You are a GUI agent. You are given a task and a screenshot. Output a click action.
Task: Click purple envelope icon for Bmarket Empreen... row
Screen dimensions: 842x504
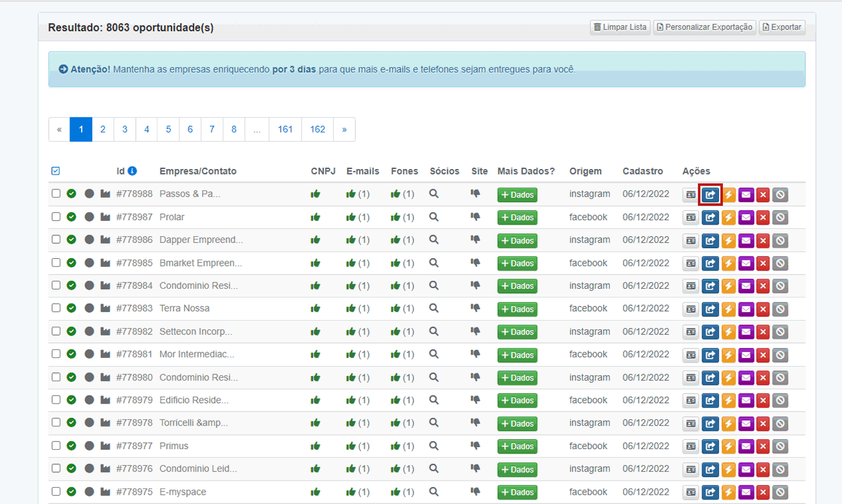[746, 263]
